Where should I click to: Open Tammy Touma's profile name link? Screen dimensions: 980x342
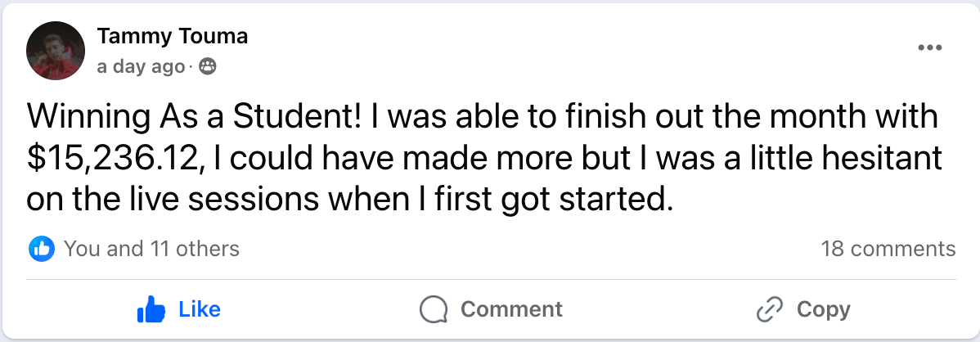(172, 37)
